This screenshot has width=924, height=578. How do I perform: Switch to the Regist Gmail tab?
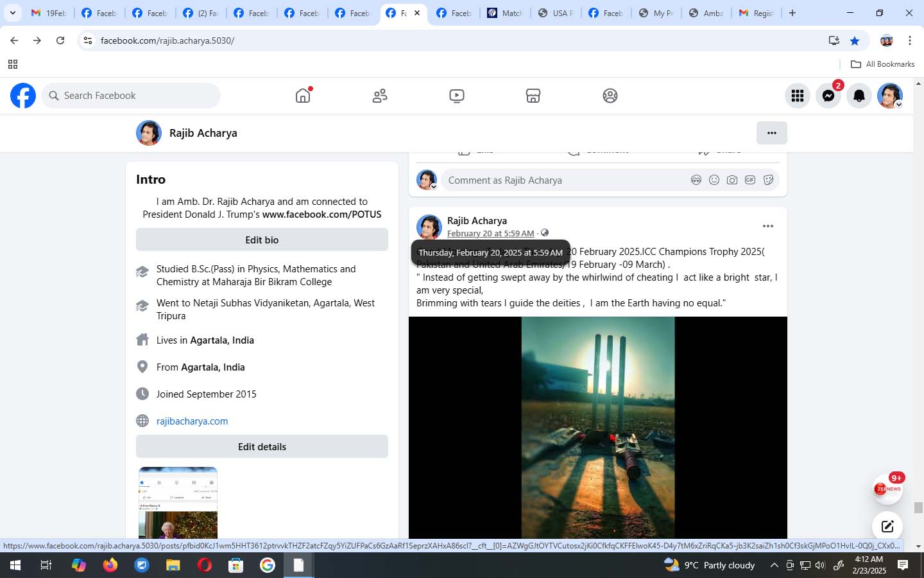(757, 13)
